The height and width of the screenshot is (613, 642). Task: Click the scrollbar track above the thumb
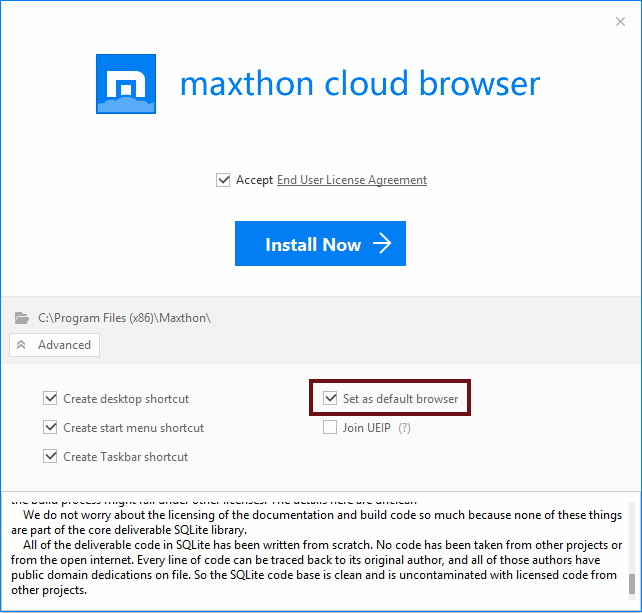[x=632, y=538]
